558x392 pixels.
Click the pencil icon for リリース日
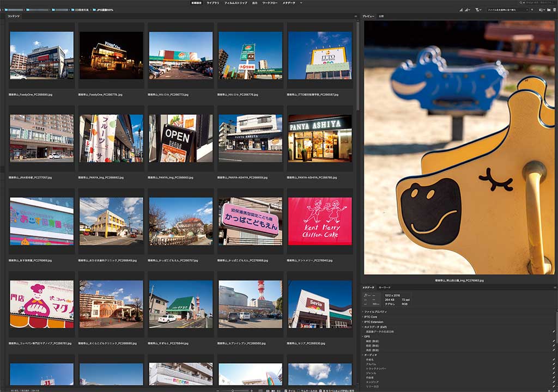tap(554, 387)
